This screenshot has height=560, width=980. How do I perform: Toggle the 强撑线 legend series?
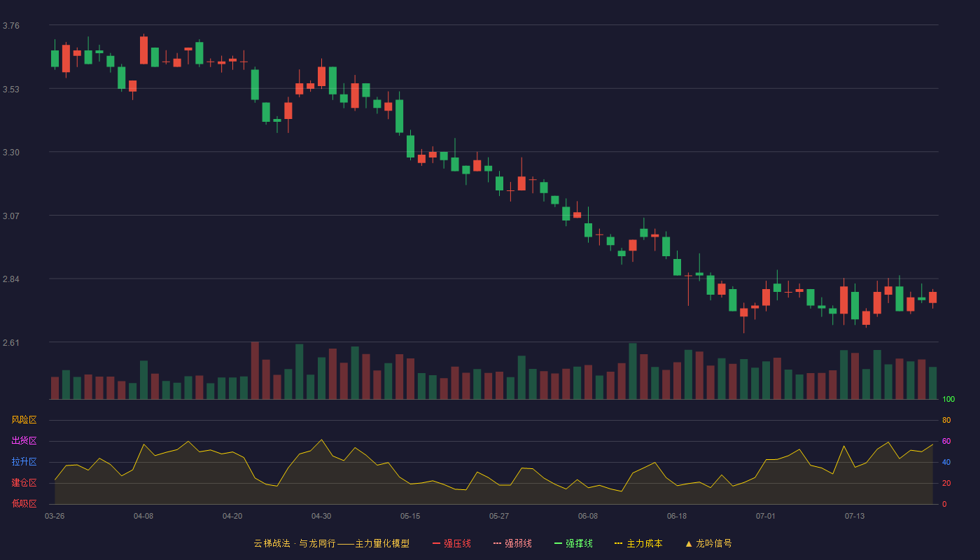click(573, 543)
